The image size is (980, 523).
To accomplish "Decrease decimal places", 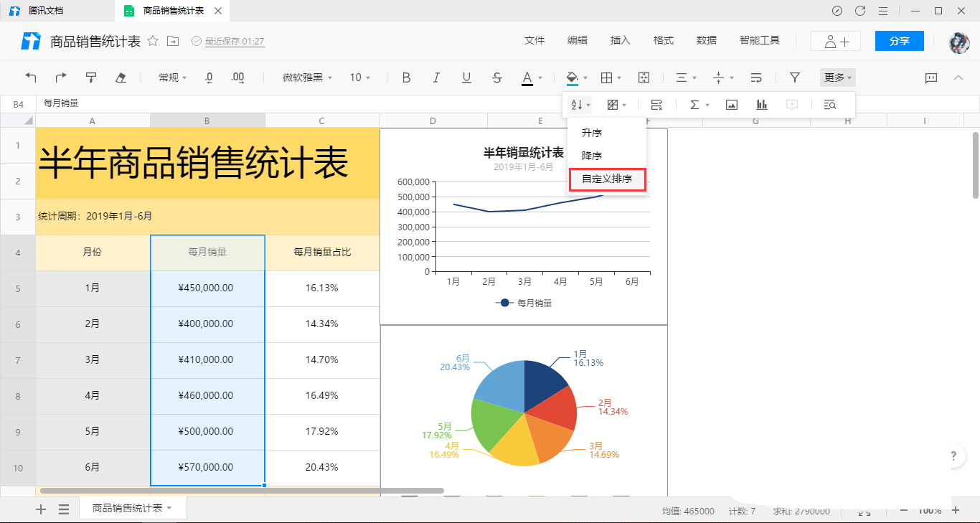I will [x=209, y=77].
